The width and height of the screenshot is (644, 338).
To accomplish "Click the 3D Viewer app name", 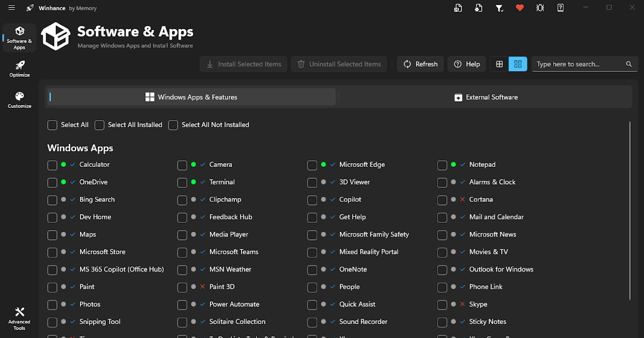I will click(355, 182).
